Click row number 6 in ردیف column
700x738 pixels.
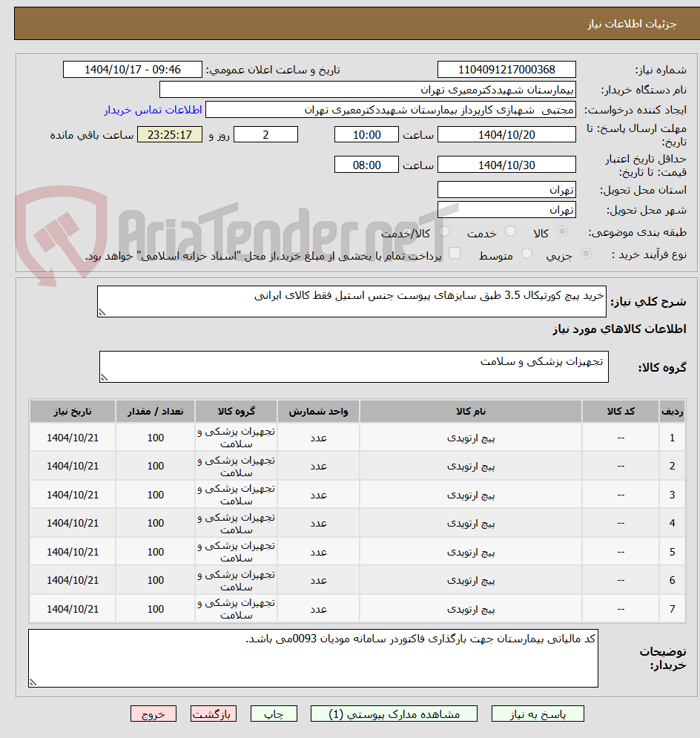tap(672, 580)
